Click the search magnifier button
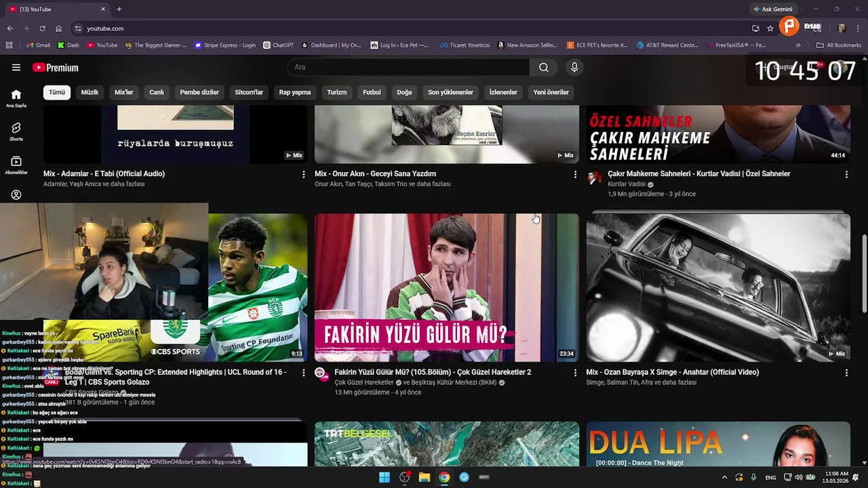The width and height of the screenshot is (868, 488). (x=544, y=67)
